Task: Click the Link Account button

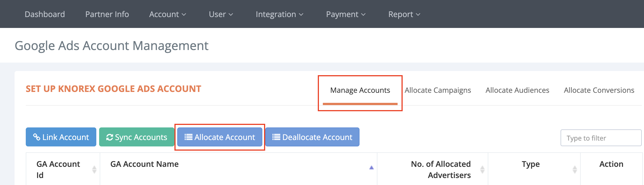Action: [61, 137]
